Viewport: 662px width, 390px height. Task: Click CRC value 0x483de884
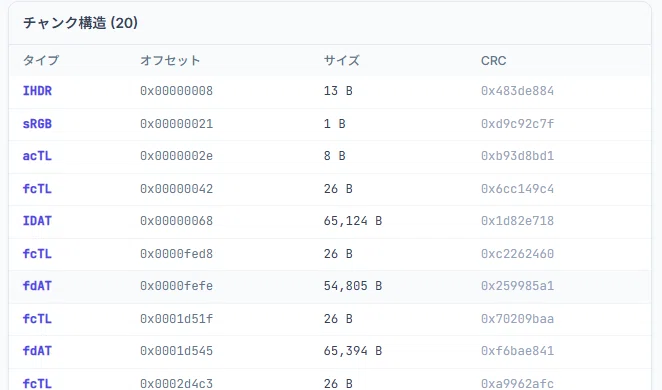point(517,91)
